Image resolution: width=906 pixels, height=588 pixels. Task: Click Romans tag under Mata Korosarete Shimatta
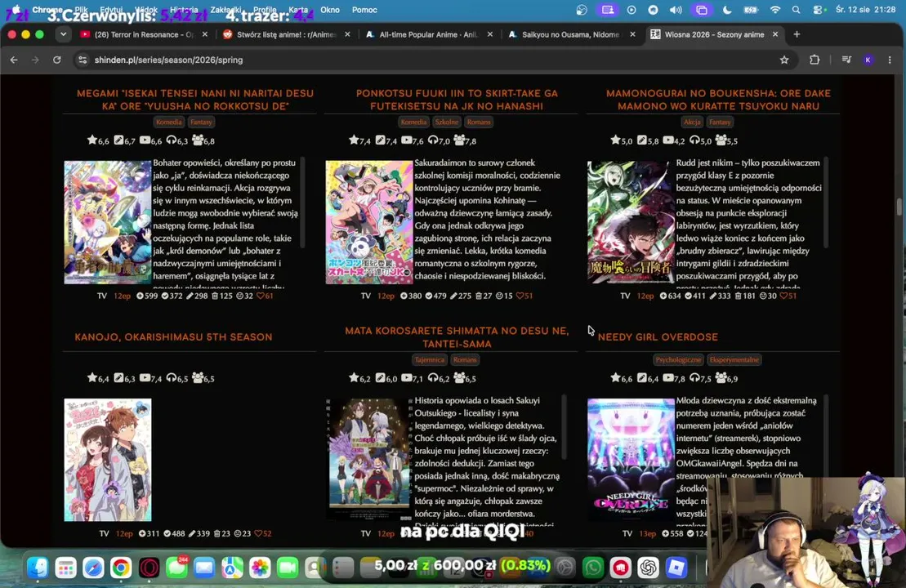[x=465, y=360]
